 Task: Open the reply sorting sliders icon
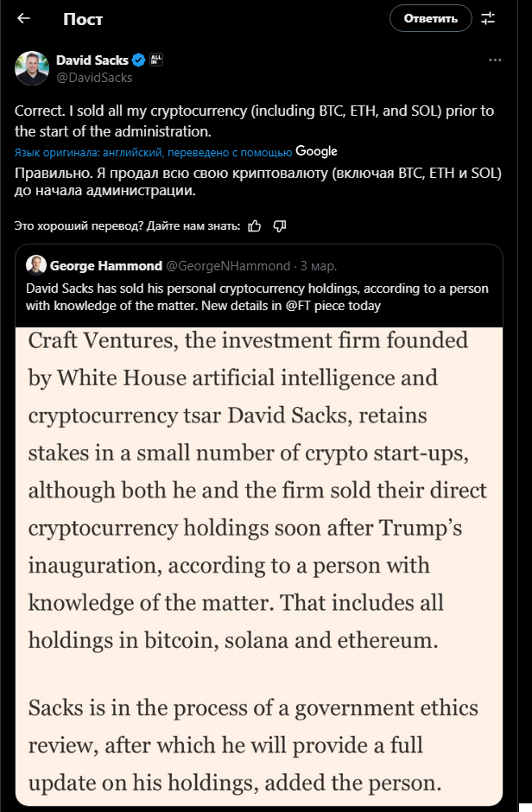488,18
